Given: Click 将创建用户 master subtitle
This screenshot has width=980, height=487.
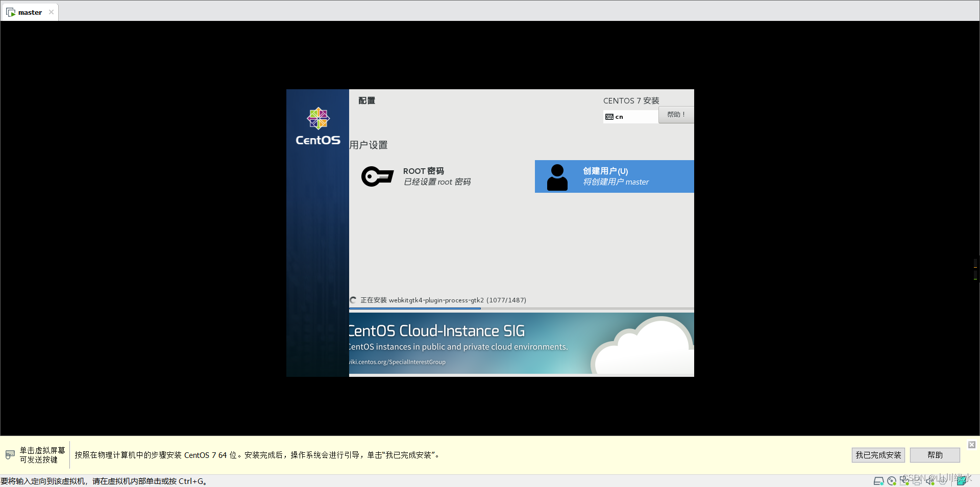Looking at the screenshot, I should click(x=616, y=182).
